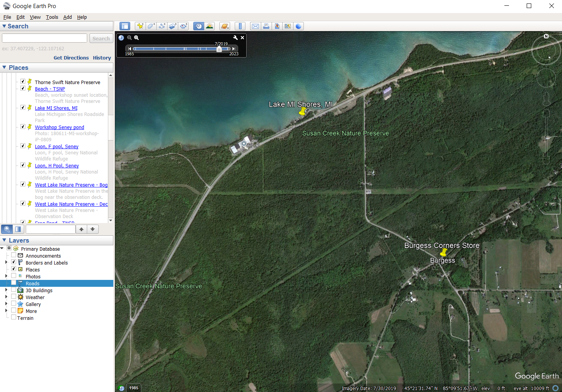Click the Burgess Corners Store pushpin
562x392 pixels.
444,252
